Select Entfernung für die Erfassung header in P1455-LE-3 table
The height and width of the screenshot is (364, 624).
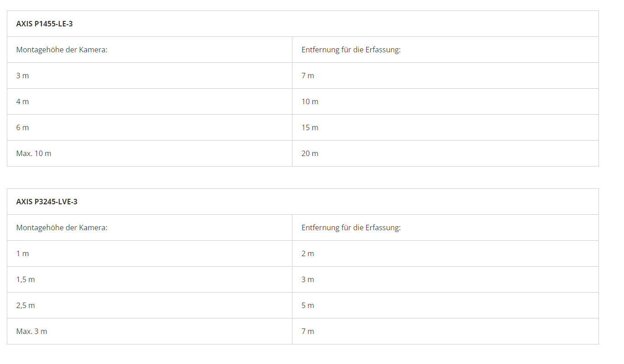(351, 50)
